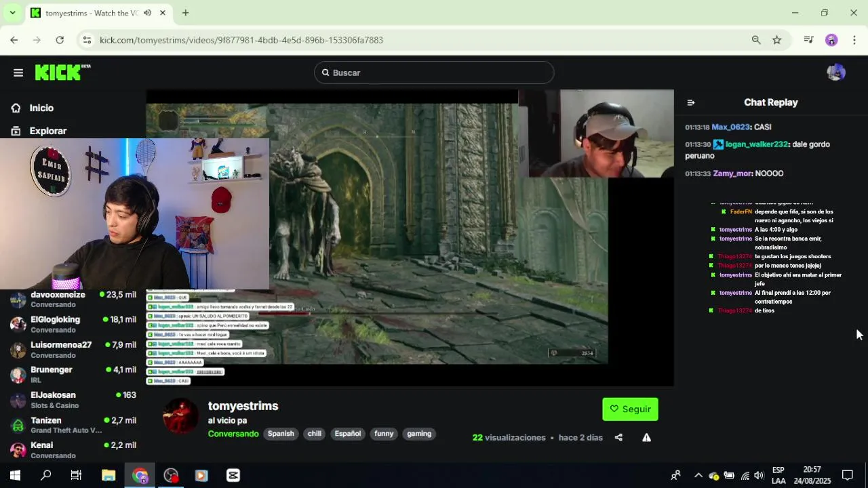Image resolution: width=868 pixels, height=488 pixels.
Task: Open ElGlogloking recommended channel
Action: [73, 325]
